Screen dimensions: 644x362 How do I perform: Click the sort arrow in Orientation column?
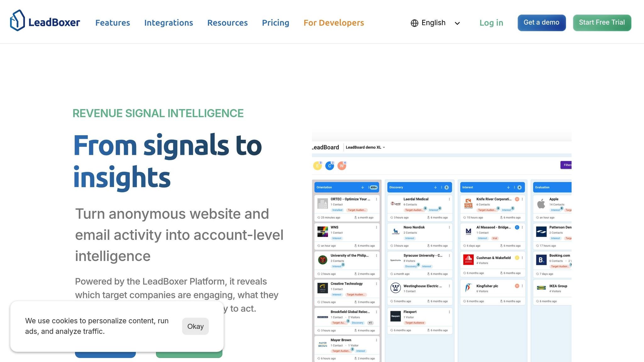coord(363,187)
